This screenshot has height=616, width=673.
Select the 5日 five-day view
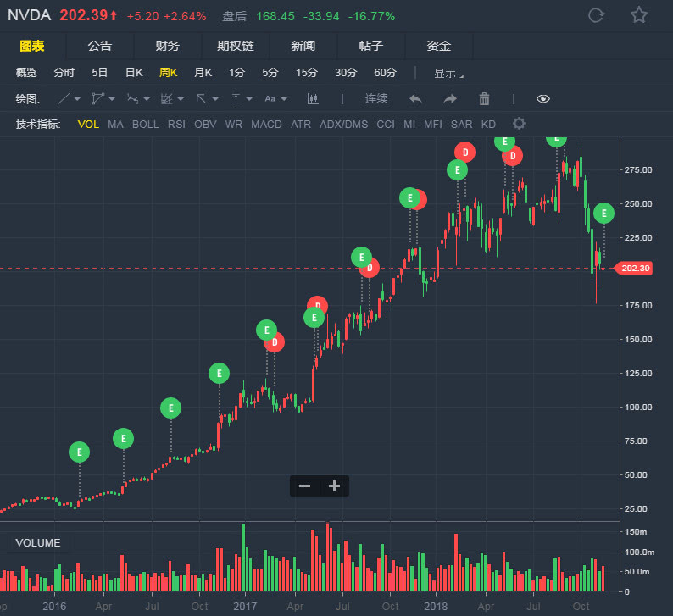point(99,73)
